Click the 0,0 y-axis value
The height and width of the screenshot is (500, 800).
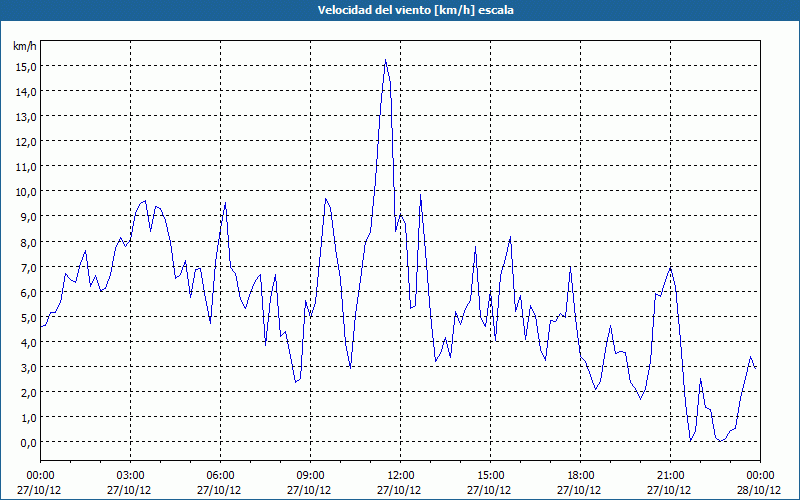[x=30, y=443]
